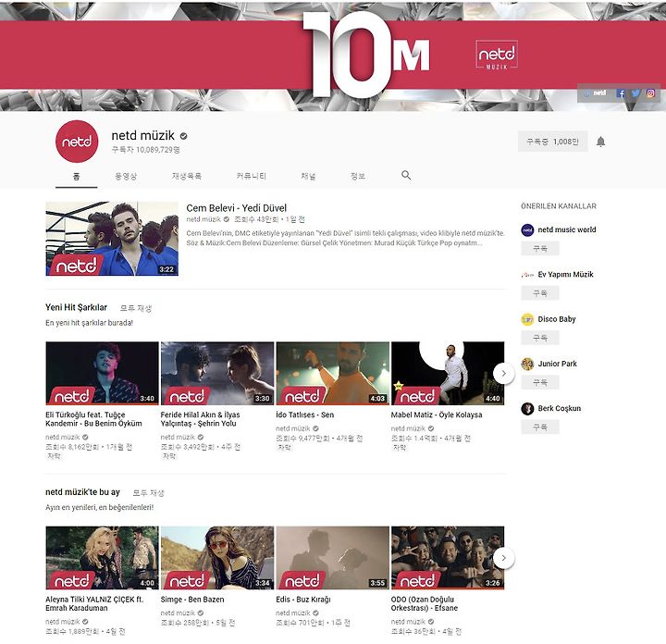Select the 홈 (Home) tab

(76, 176)
